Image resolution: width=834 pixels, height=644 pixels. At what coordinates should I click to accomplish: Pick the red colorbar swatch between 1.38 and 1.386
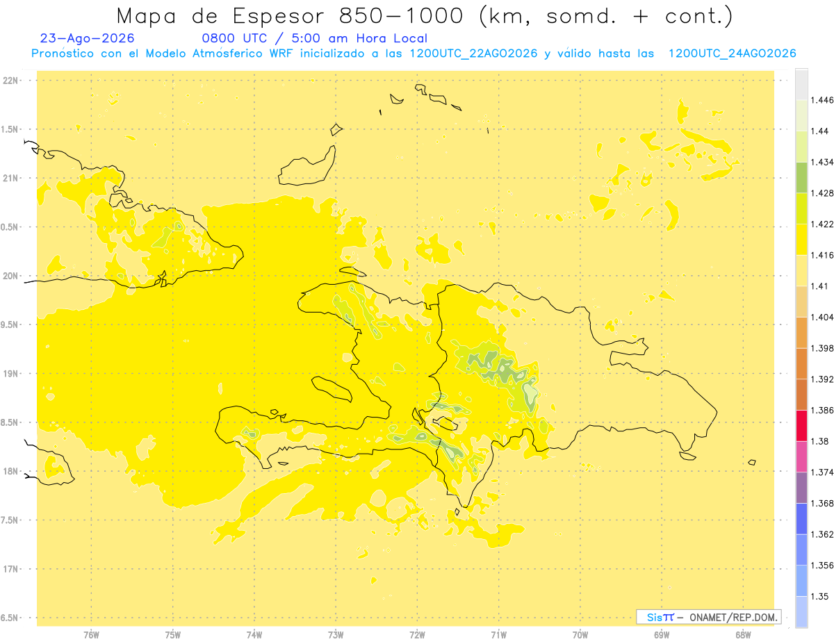pos(801,426)
